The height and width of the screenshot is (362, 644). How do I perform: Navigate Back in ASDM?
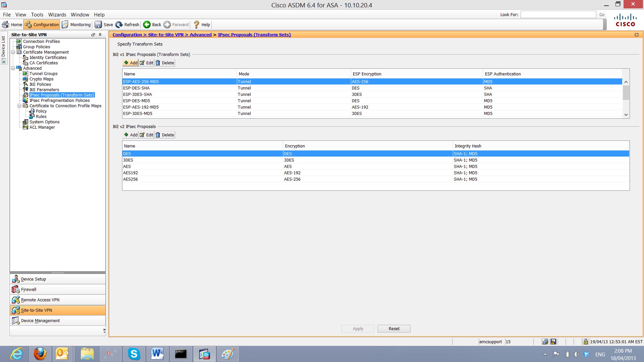pos(152,24)
